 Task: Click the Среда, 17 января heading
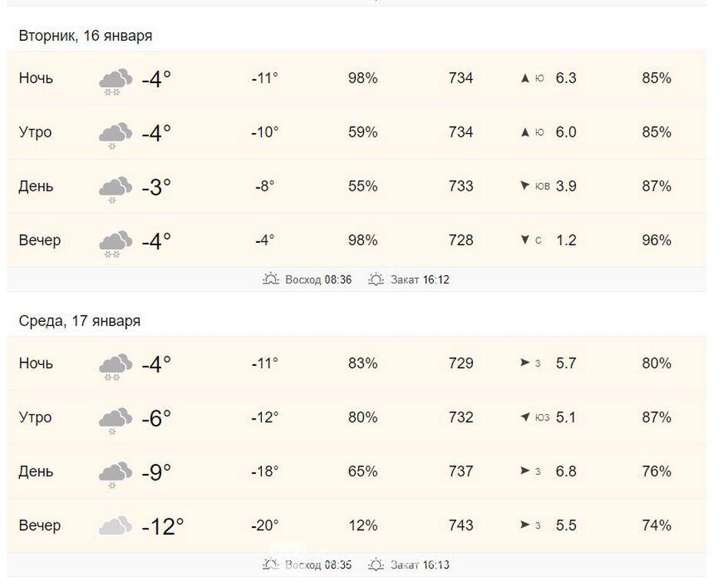tap(79, 321)
